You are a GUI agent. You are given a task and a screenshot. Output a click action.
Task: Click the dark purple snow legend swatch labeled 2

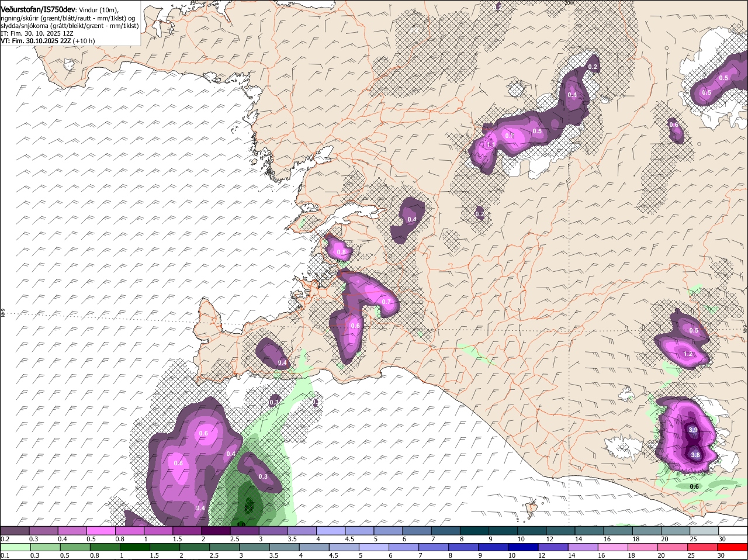(216, 531)
